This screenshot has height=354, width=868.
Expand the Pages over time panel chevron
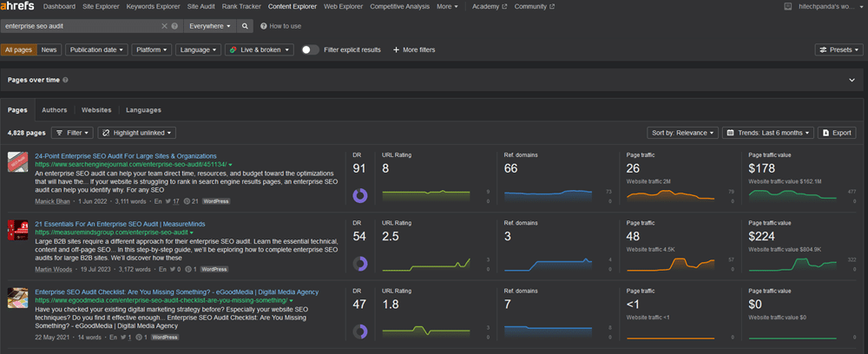pos(852,80)
